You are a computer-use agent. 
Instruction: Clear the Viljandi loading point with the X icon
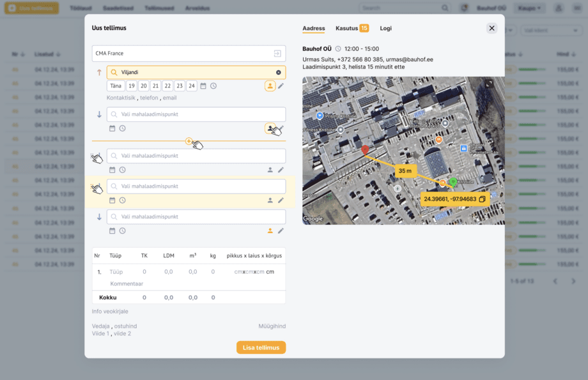279,72
